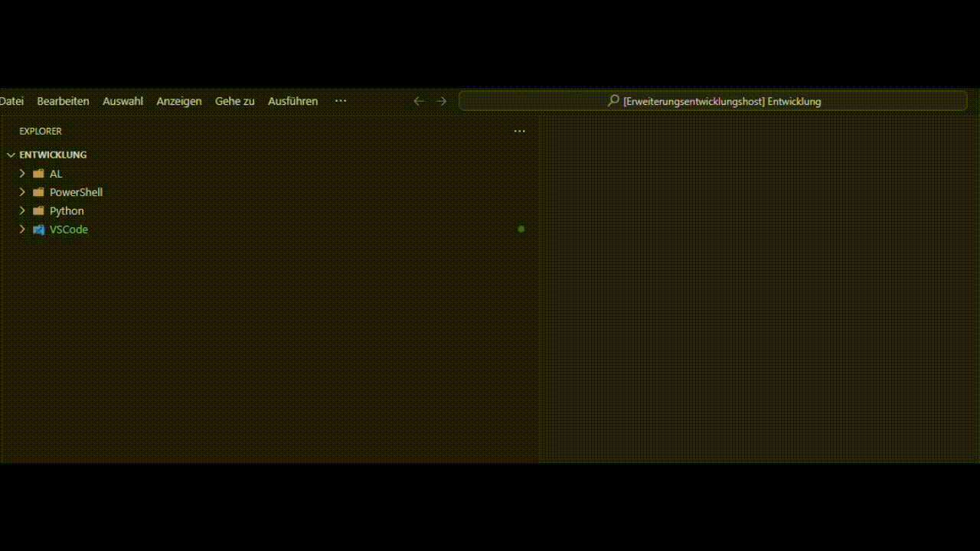Screen dimensions: 980x551
Task: Select the Python folder name
Action: (x=67, y=210)
